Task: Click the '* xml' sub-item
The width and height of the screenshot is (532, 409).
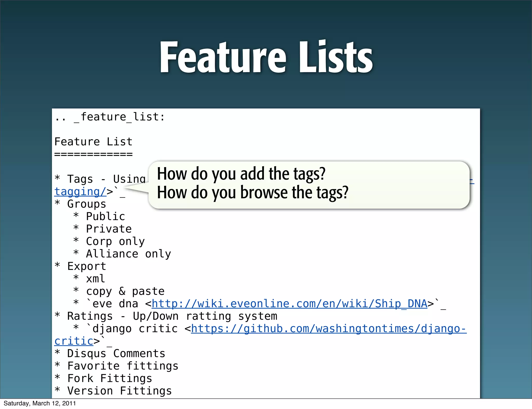Action: pyautogui.click(x=89, y=279)
